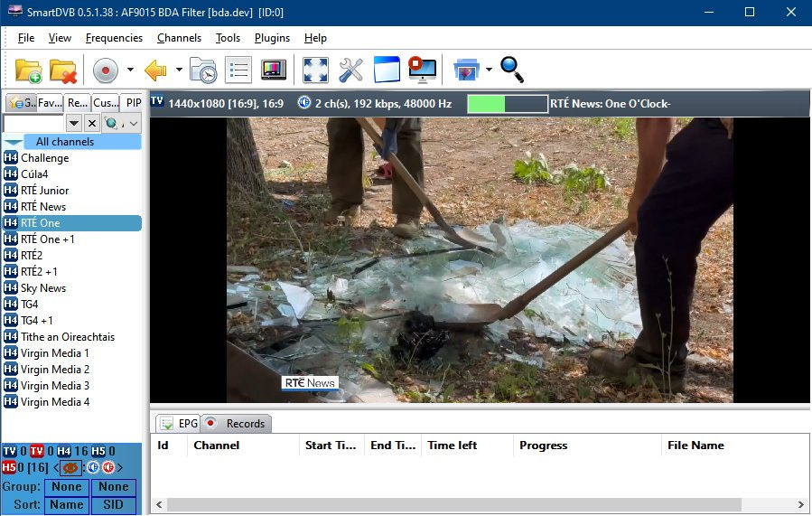
Task: Click the folder with red X icon
Action: 63,70
